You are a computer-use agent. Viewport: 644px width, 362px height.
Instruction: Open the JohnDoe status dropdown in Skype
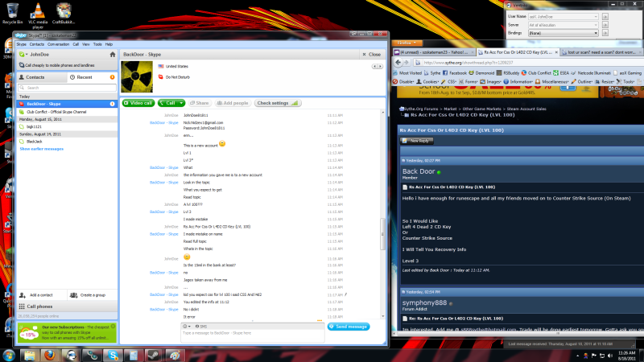pyautogui.click(x=23, y=54)
